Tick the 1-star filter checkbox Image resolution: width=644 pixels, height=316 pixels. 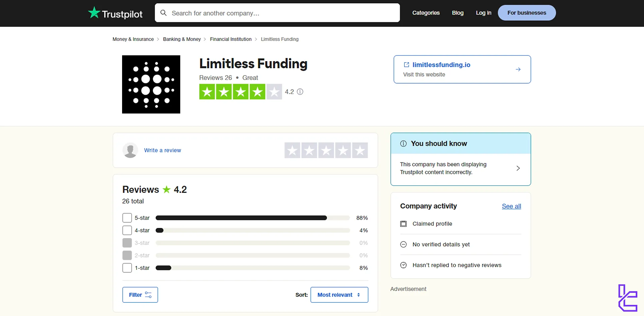pos(127,268)
